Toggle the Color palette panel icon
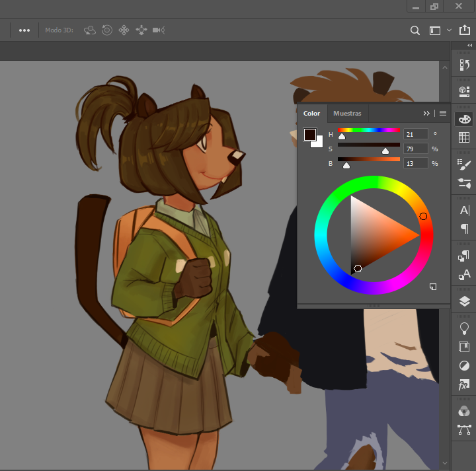The height and width of the screenshot is (471, 476). click(x=465, y=119)
